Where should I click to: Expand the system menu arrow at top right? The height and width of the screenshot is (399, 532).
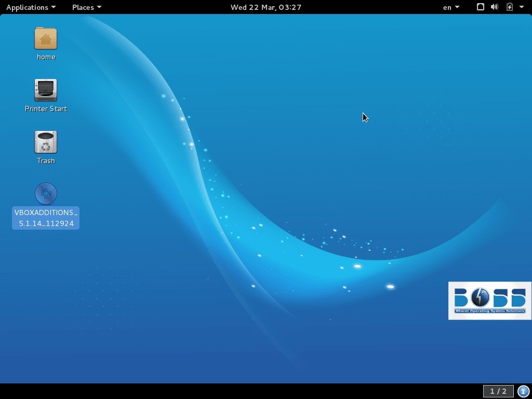522,7
